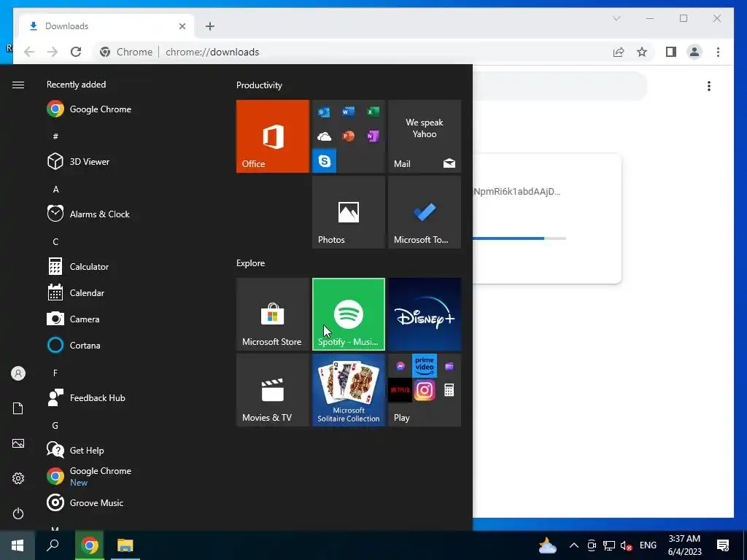Open OneDrive icon in Office folder tile

[324, 136]
